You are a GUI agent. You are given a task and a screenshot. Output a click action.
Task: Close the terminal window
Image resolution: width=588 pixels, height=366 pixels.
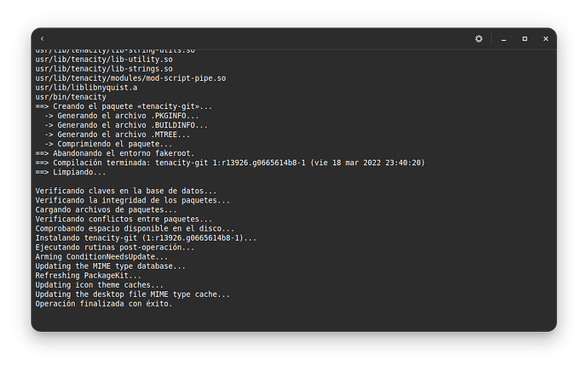point(545,38)
